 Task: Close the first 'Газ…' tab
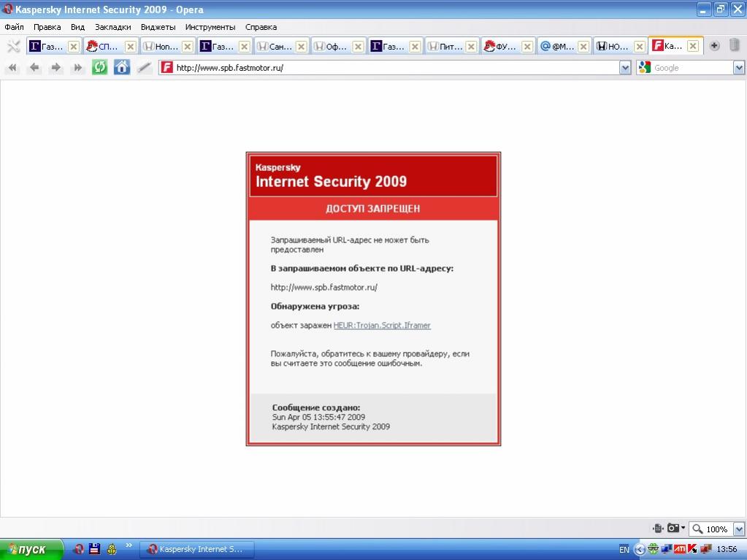[x=73, y=46]
